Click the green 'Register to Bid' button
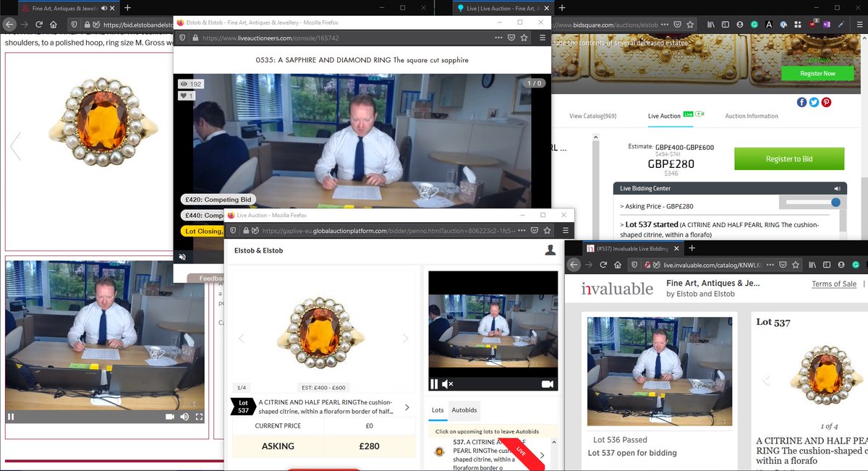The width and height of the screenshot is (868, 471). (x=789, y=159)
